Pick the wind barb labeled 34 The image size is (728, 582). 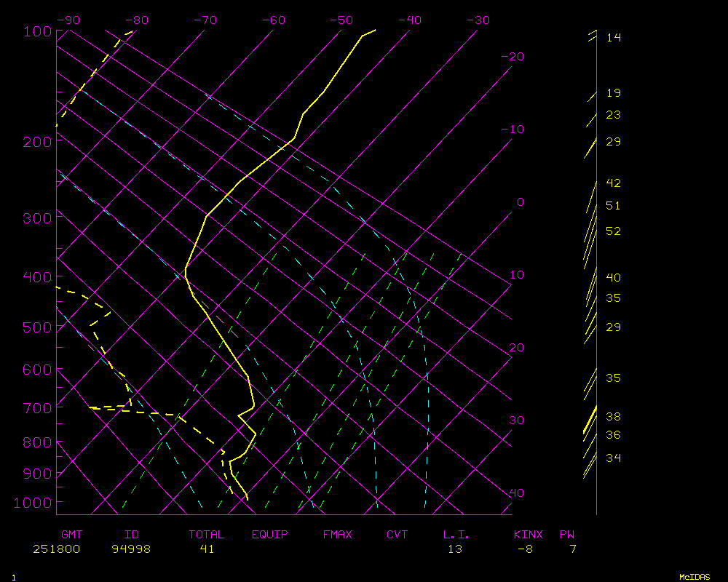coord(590,466)
